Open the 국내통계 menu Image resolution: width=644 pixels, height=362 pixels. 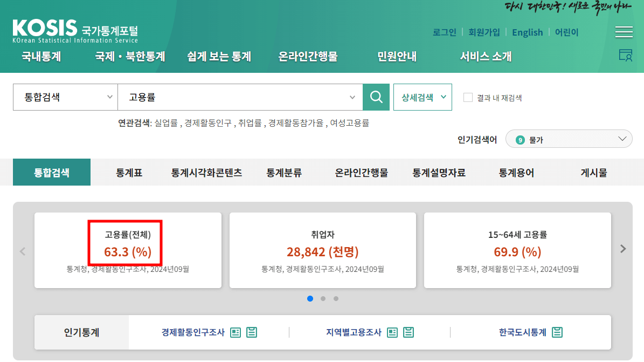40,56
